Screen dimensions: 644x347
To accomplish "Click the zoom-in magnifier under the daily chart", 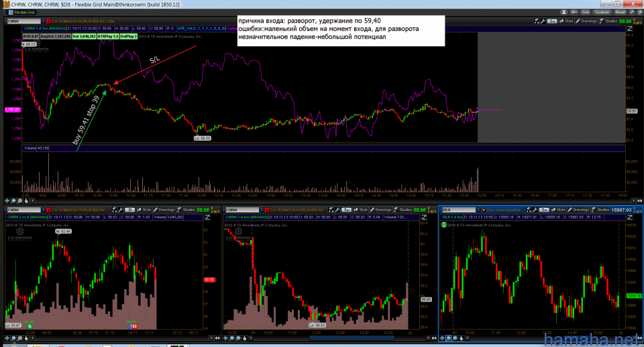I will pos(13,338).
